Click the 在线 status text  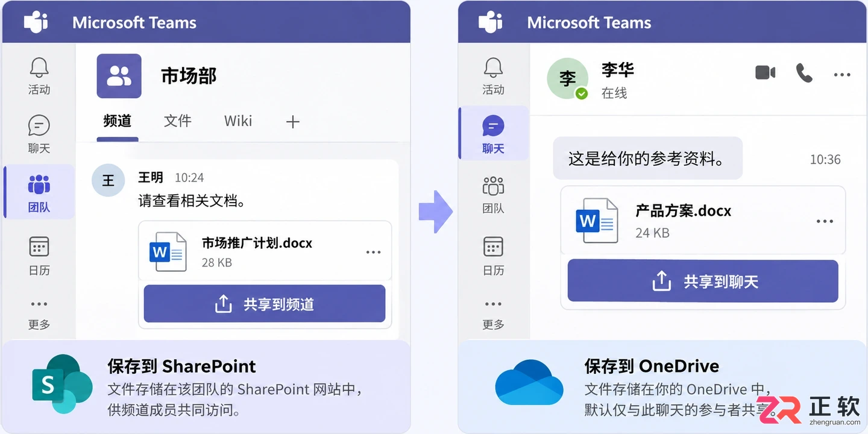click(614, 93)
